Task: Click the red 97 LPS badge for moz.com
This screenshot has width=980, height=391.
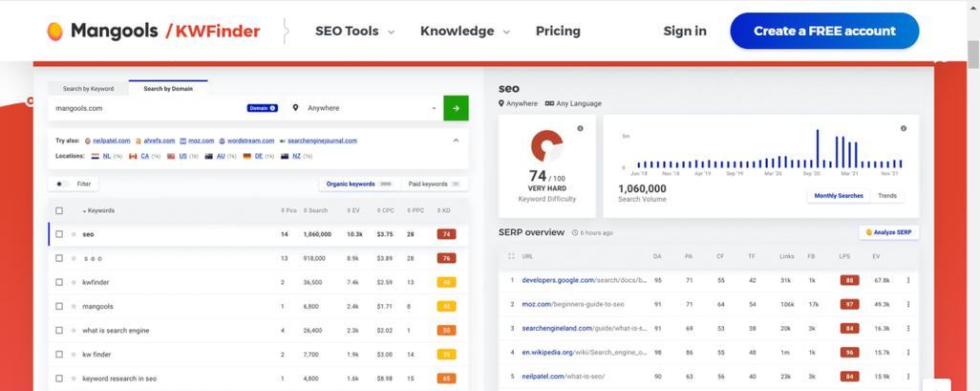Action: pos(849,304)
